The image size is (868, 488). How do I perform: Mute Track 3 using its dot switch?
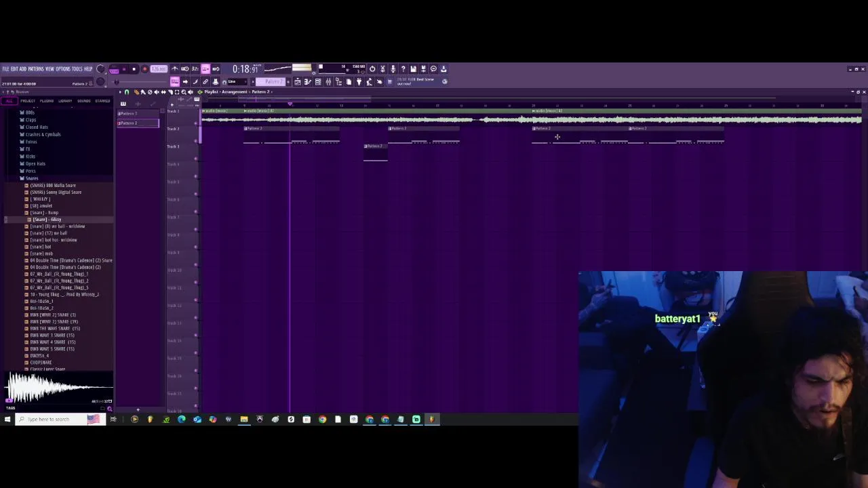(x=196, y=159)
